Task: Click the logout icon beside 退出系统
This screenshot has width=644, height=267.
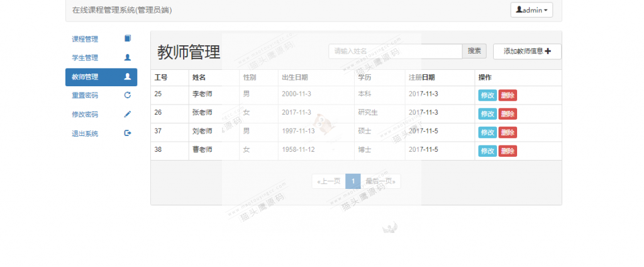Action: (127, 133)
